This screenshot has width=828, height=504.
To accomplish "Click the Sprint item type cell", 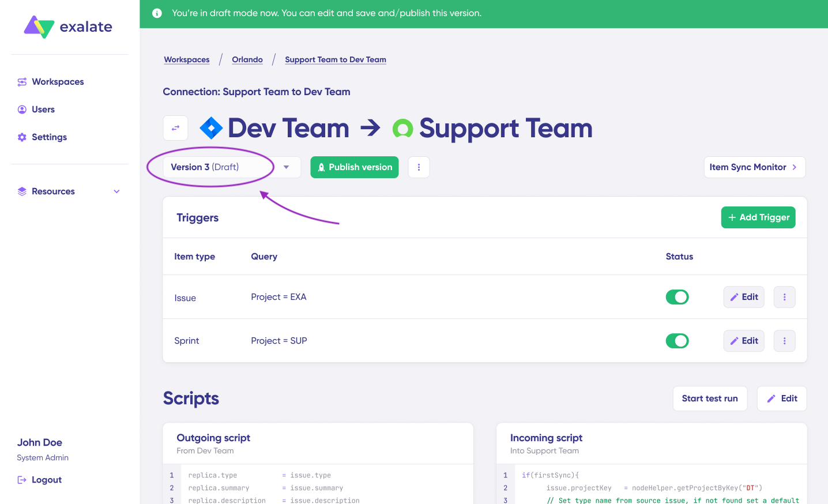I will click(187, 341).
